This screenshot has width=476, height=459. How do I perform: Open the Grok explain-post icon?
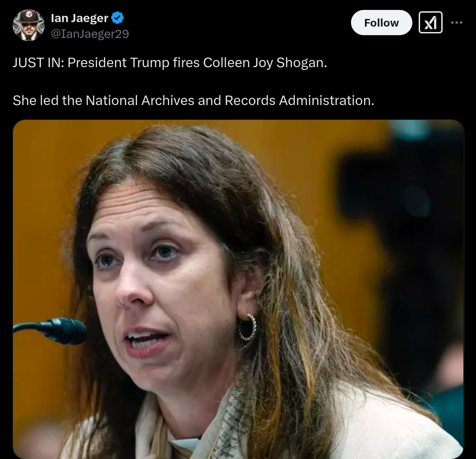click(x=430, y=23)
